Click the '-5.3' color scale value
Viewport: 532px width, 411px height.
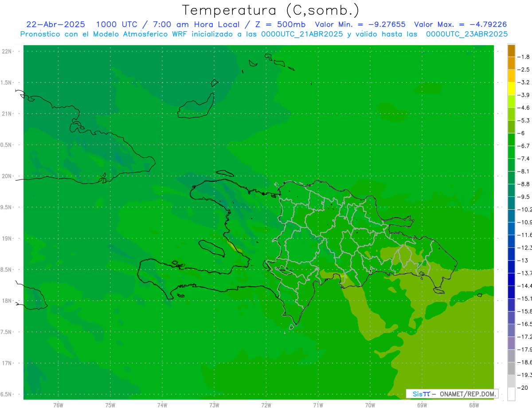point(524,120)
